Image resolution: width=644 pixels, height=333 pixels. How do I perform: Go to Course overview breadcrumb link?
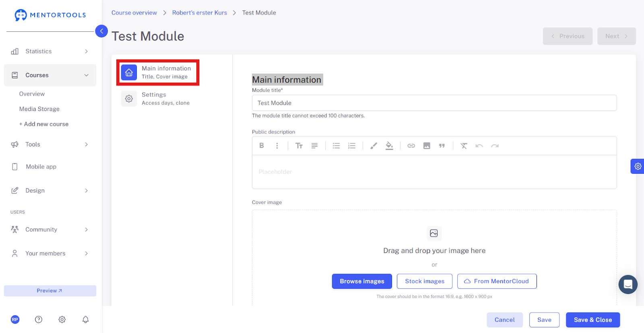tap(134, 13)
